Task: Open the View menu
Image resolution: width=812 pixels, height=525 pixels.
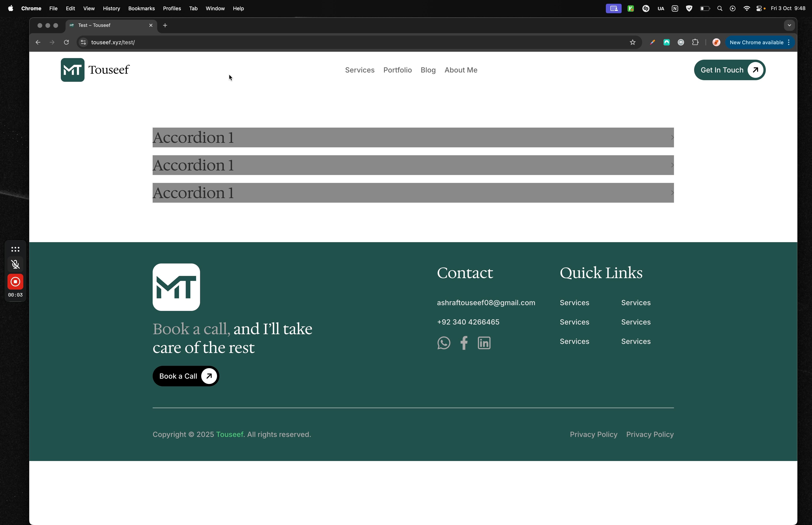Action: tap(89, 8)
